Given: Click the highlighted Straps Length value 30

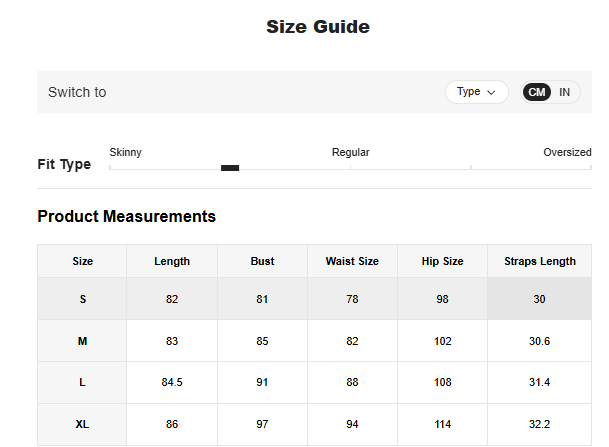Looking at the screenshot, I should [x=539, y=299].
